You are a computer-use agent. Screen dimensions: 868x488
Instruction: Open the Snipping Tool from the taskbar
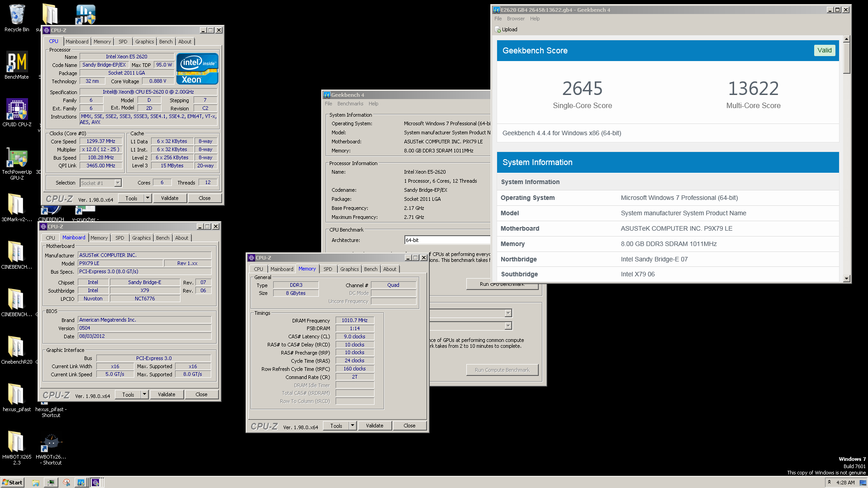66,483
